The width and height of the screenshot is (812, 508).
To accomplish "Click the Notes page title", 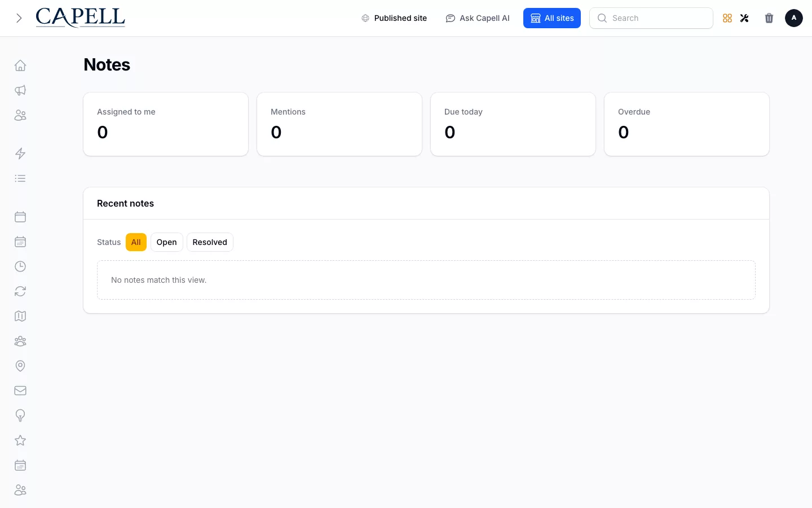I will (x=107, y=65).
